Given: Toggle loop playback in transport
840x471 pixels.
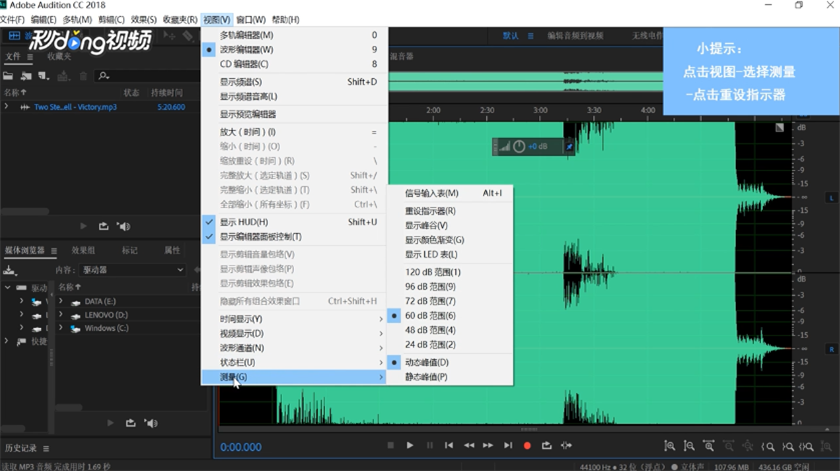Looking at the screenshot, I should tap(546, 445).
